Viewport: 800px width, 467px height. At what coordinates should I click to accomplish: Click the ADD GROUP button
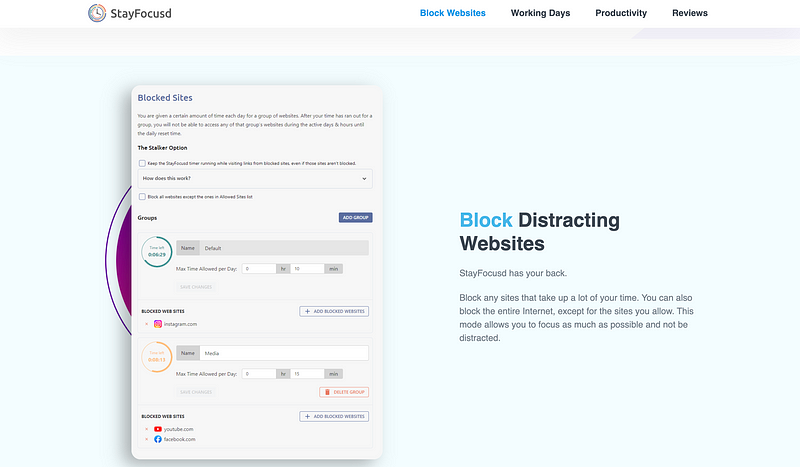(356, 217)
